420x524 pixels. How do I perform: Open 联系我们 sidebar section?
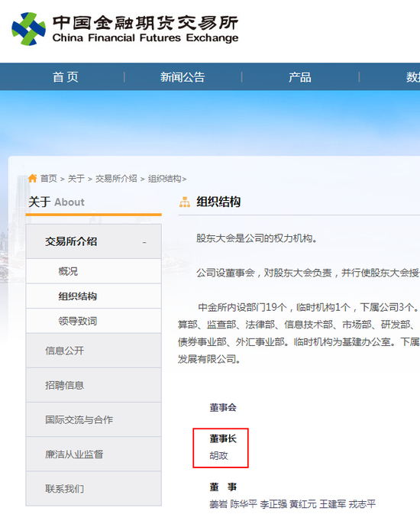click(94, 489)
